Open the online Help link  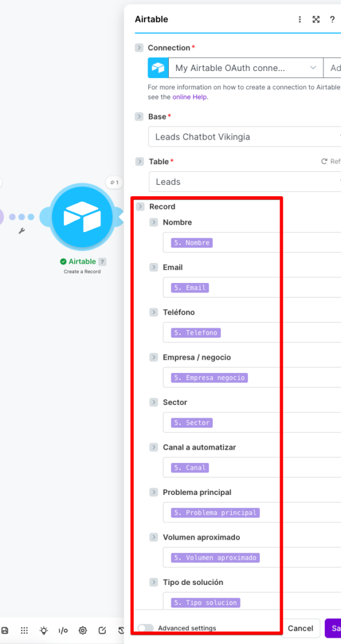coord(190,97)
